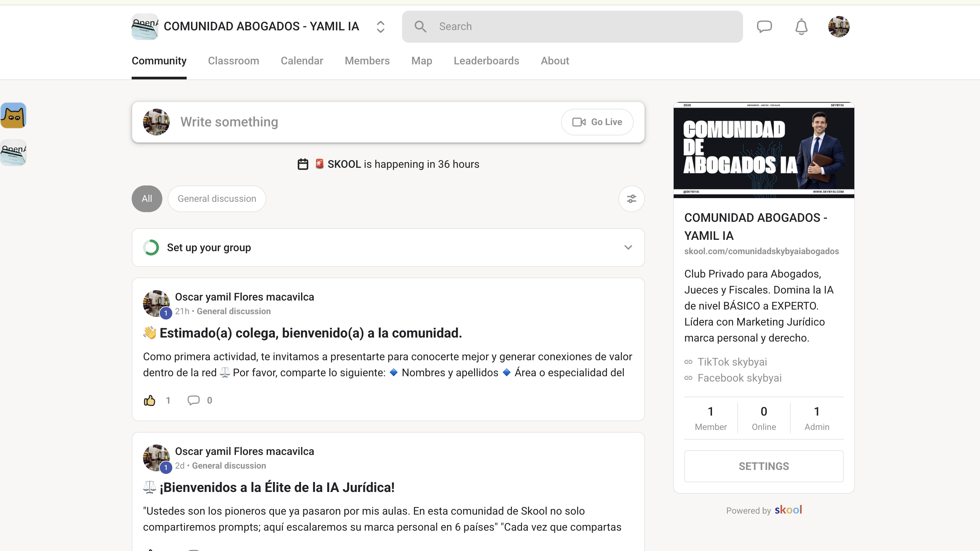
Task: Click the like count on the 21h post
Action: (168, 400)
